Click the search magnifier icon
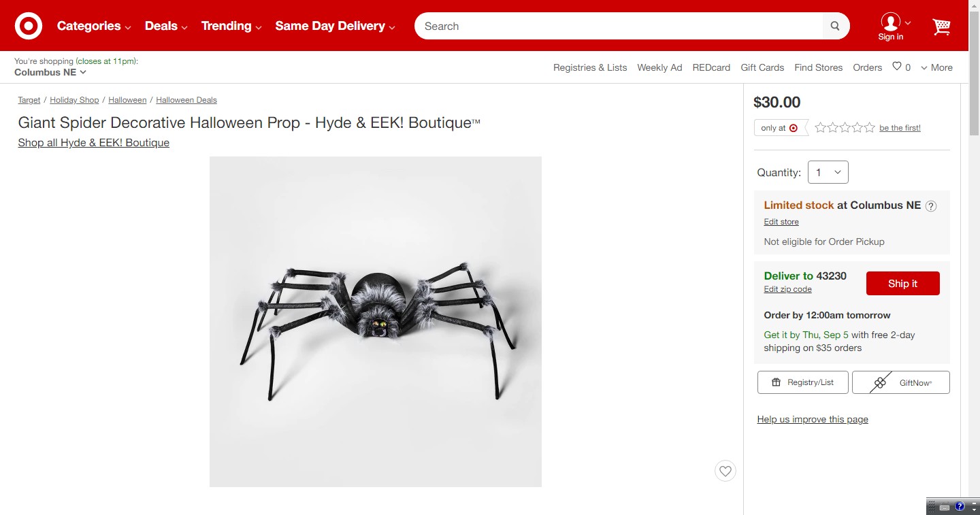 click(835, 27)
